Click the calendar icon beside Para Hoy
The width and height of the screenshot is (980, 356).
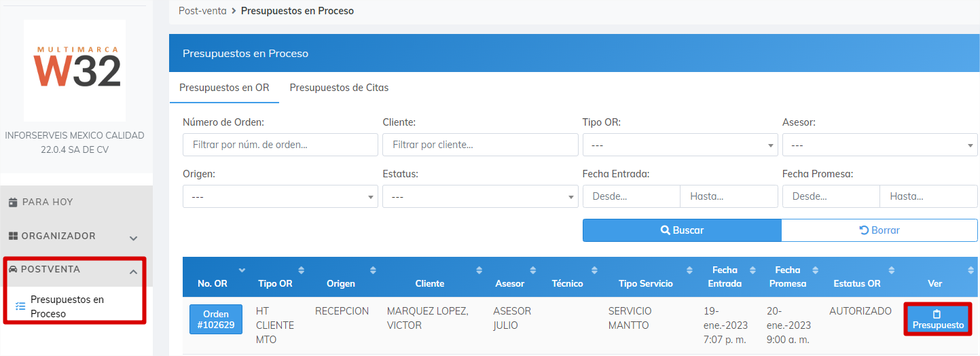pyautogui.click(x=13, y=202)
